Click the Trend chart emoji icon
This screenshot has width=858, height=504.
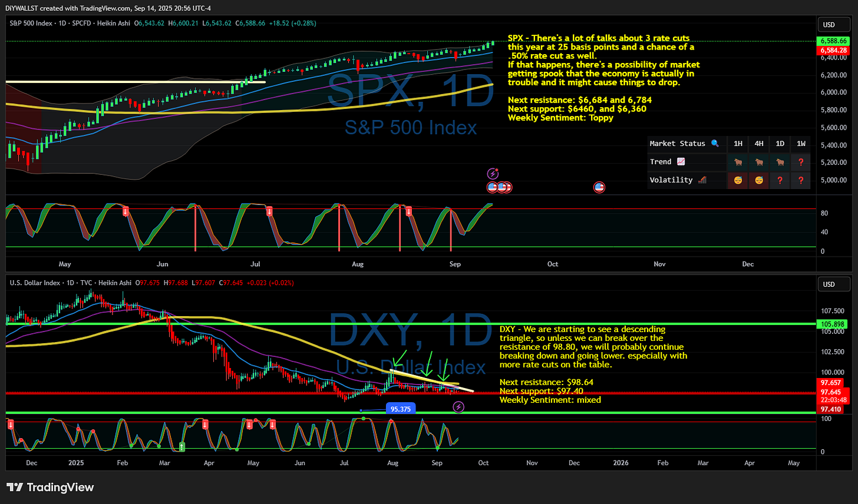[x=682, y=161]
